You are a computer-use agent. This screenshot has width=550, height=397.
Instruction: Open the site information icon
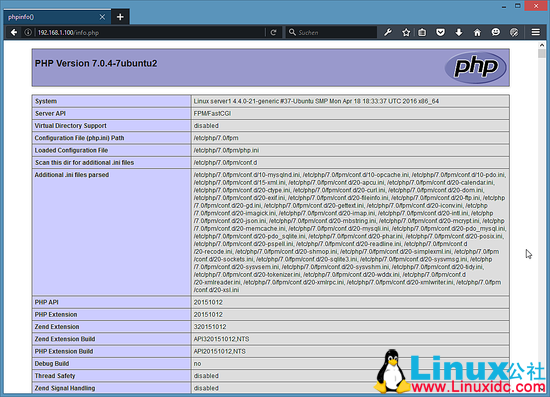tap(28, 33)
